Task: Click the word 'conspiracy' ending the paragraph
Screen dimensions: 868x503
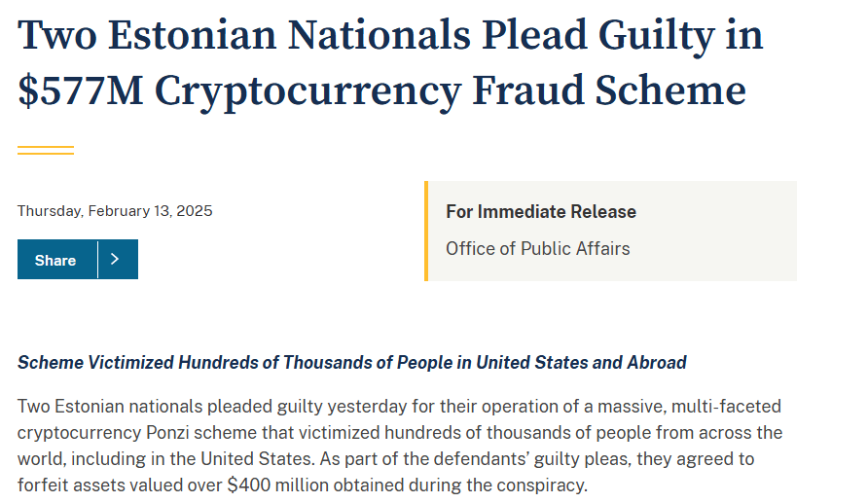Action: pos(540,485)
